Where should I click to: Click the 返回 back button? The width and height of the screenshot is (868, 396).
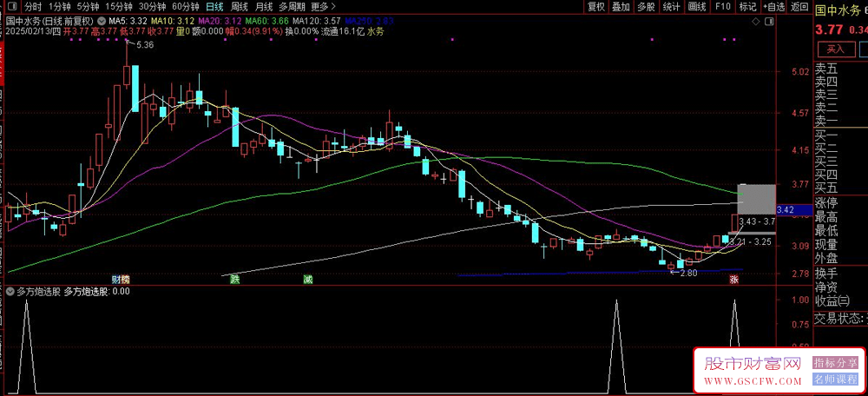[x=799, y=7]
